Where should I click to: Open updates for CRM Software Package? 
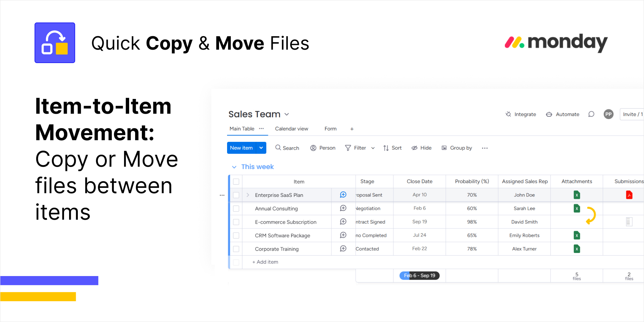pyautogui.click(x=343, y=235)
